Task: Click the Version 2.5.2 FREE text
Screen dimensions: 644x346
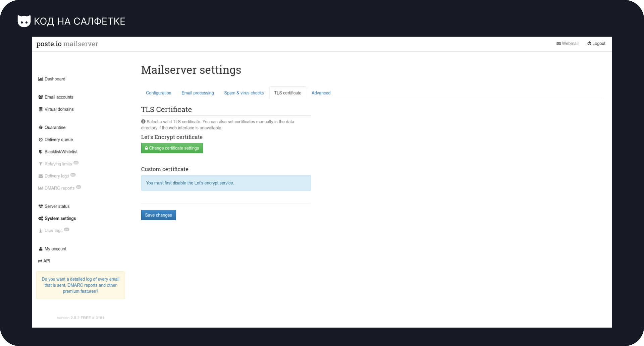Action: pos(80,318)
